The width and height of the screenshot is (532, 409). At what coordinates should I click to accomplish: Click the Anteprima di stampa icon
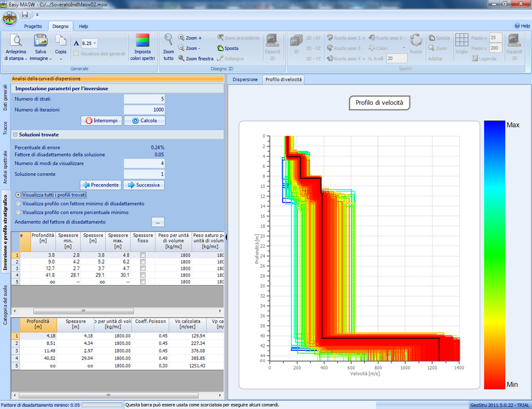click(15, 41)
